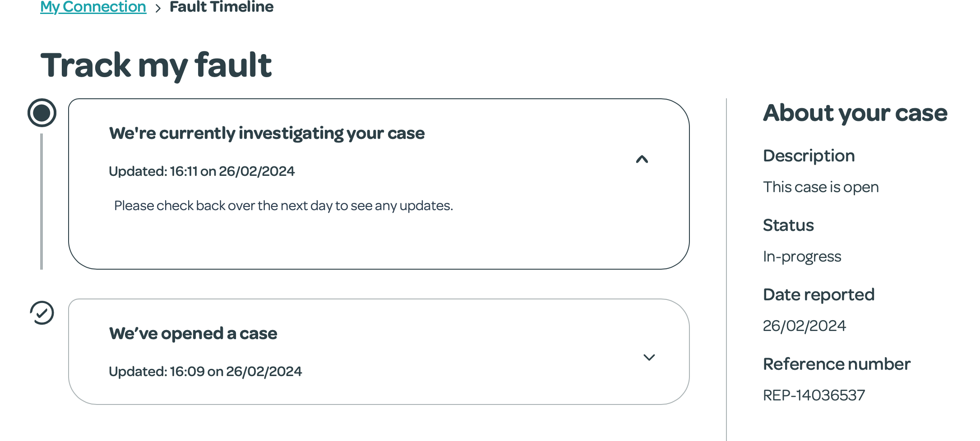980x441 pixels.
Task: Click the completed-stage checkmark circle icon
Action: (x=42, y=313)
